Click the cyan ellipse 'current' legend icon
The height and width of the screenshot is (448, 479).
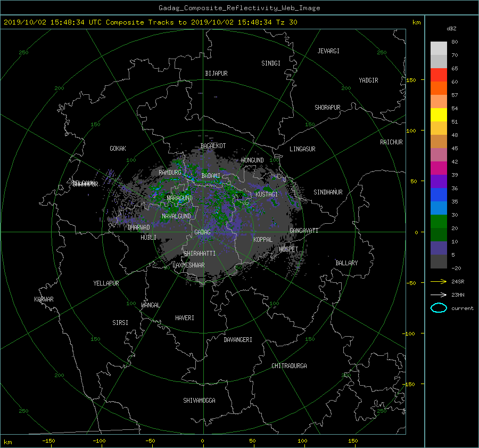point(439,308)
